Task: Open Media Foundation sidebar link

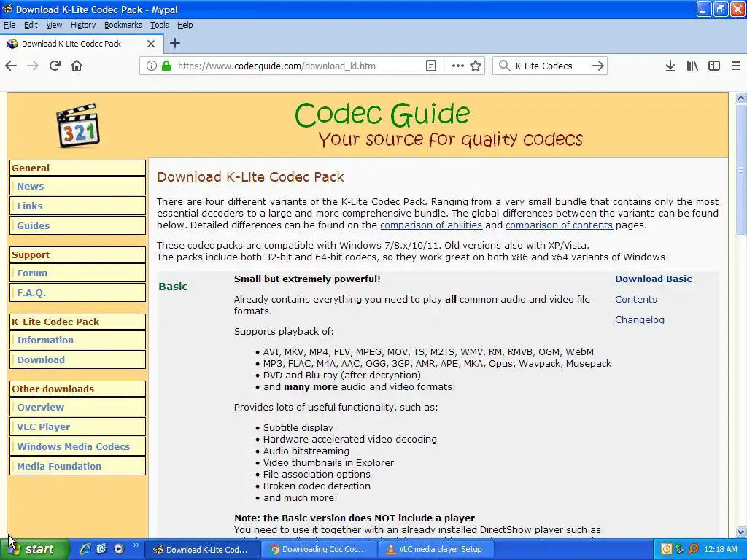Action: tap(77, 466)
